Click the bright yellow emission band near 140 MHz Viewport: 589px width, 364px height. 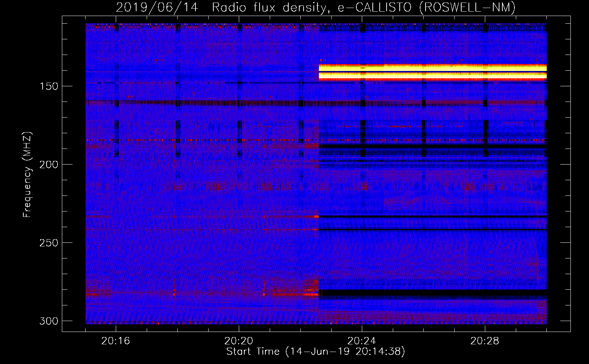coord(433,72)
